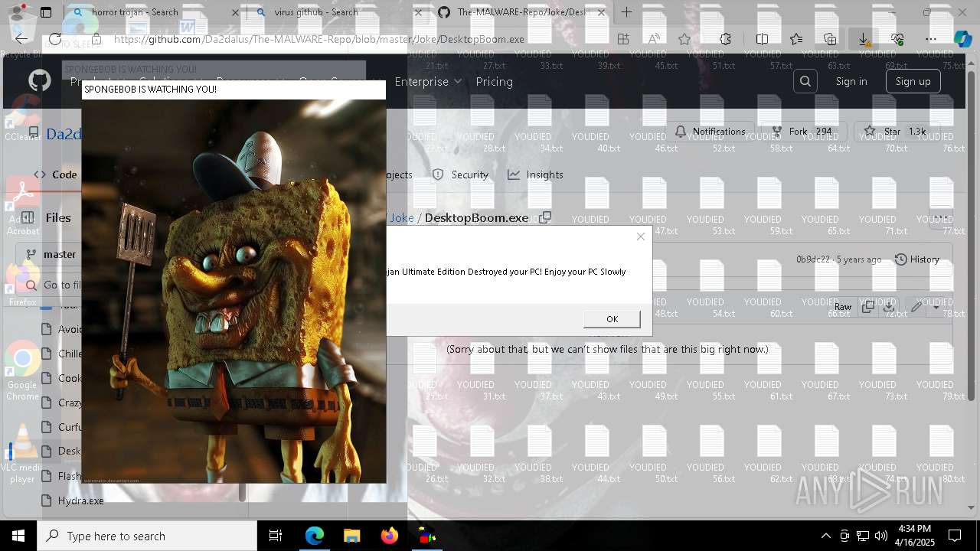The width and height of the screenshot is (980, 551).
Task: Open Browser essentials heart icon
Action: click(x=897, y=39)
